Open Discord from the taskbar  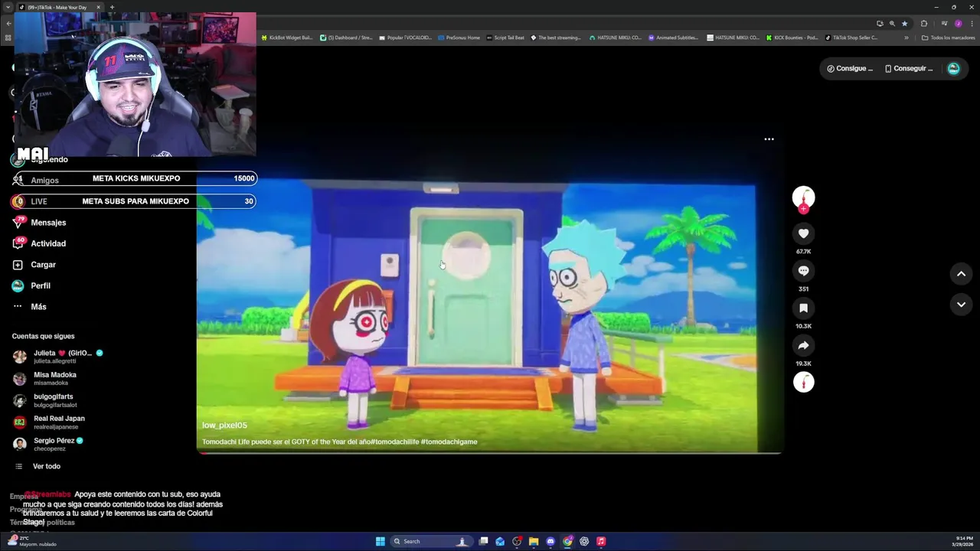coord(550,541)
